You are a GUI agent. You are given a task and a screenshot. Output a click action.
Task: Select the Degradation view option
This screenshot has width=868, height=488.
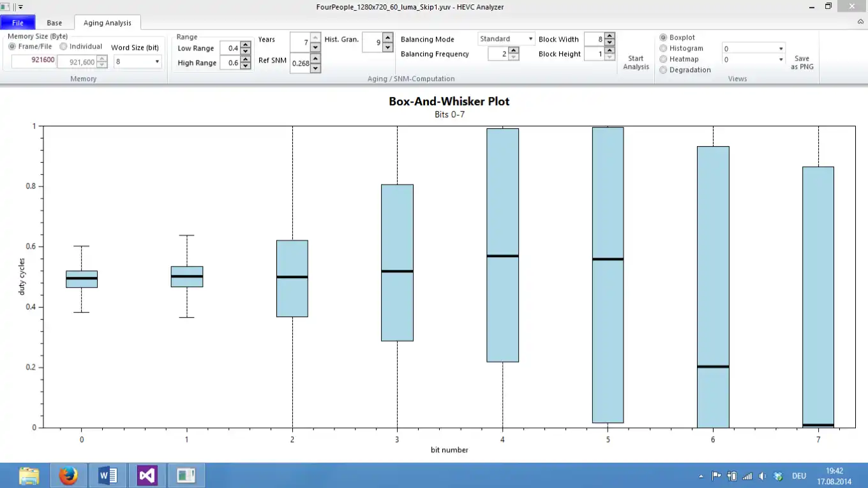tap(663, 70)
